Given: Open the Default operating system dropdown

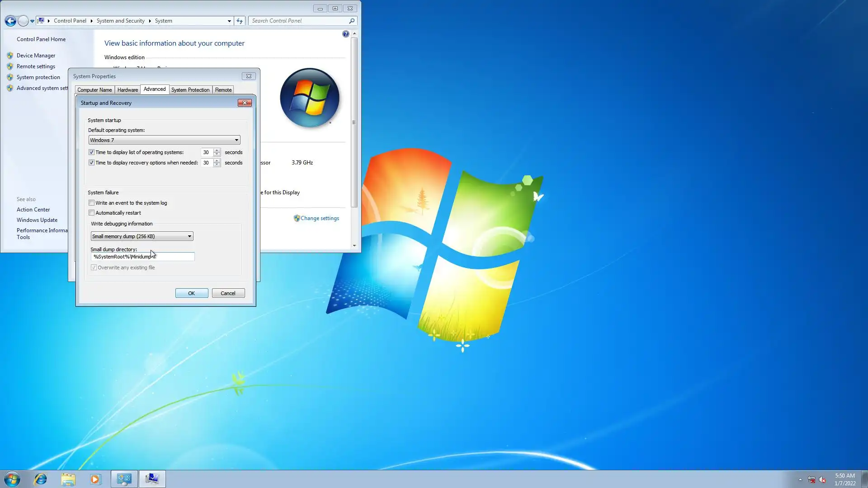Looking at the screenshot, I should [x=236, y=140].
